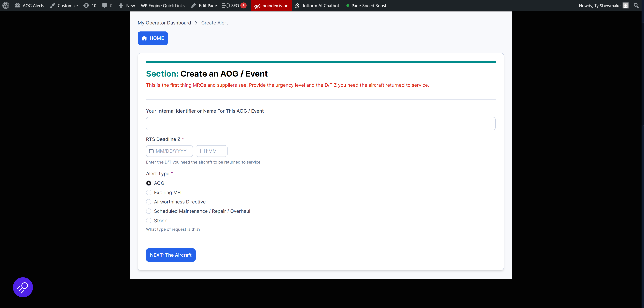Click the user avatar next to Howdy
Screen dimensions: 644x308
click(x=626, y=5)
